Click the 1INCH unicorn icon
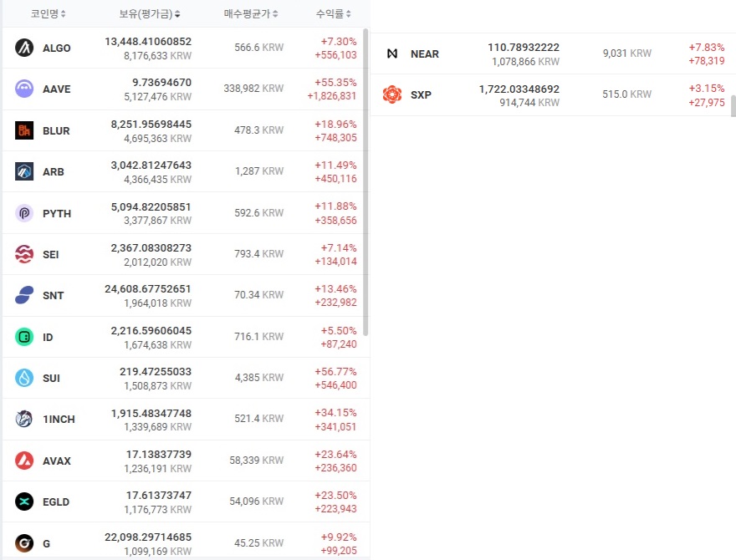The width and height of the screenshot is (736, 560). pyautogui.click(x=24, y=419)
